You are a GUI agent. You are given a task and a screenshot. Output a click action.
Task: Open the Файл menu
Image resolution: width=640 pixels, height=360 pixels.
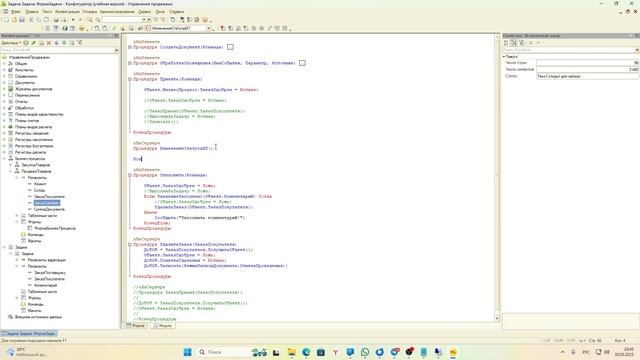pos(16,12)
